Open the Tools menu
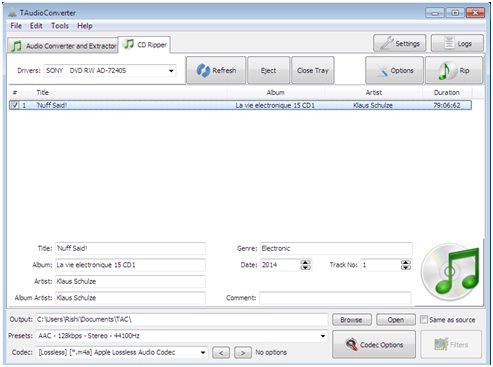 point(60,26)
